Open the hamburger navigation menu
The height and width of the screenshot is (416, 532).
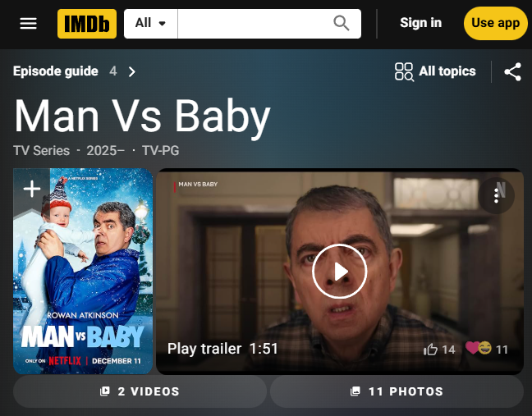[28, 24]
